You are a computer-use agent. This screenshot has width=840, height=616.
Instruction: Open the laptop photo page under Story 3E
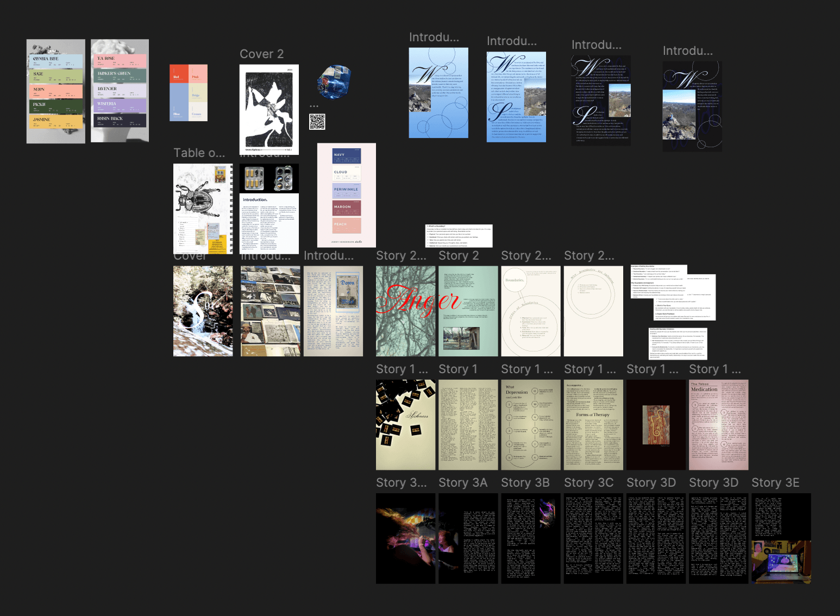click(781, 538)
